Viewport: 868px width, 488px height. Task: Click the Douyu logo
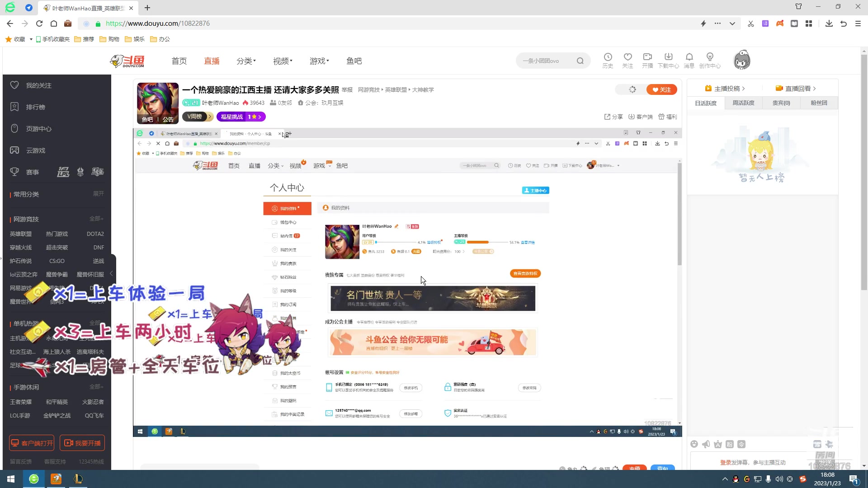[x=127, y=61]
